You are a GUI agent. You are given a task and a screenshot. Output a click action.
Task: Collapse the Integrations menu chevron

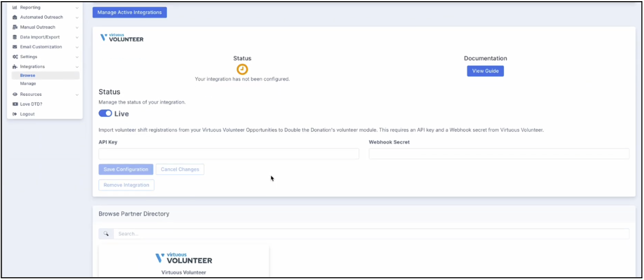pyautogui.click(x=77, y=67)
